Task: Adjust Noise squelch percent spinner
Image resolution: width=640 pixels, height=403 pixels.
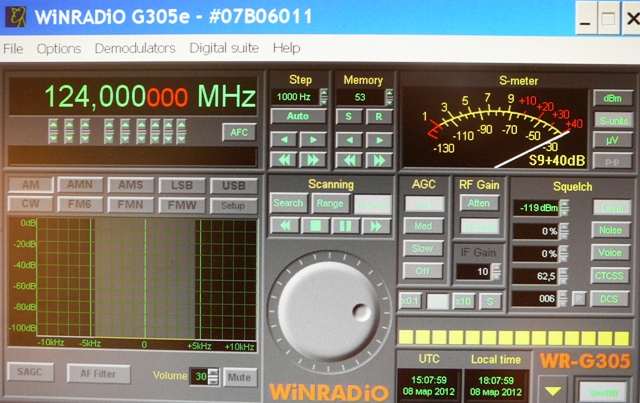Action: coord(564,231)
